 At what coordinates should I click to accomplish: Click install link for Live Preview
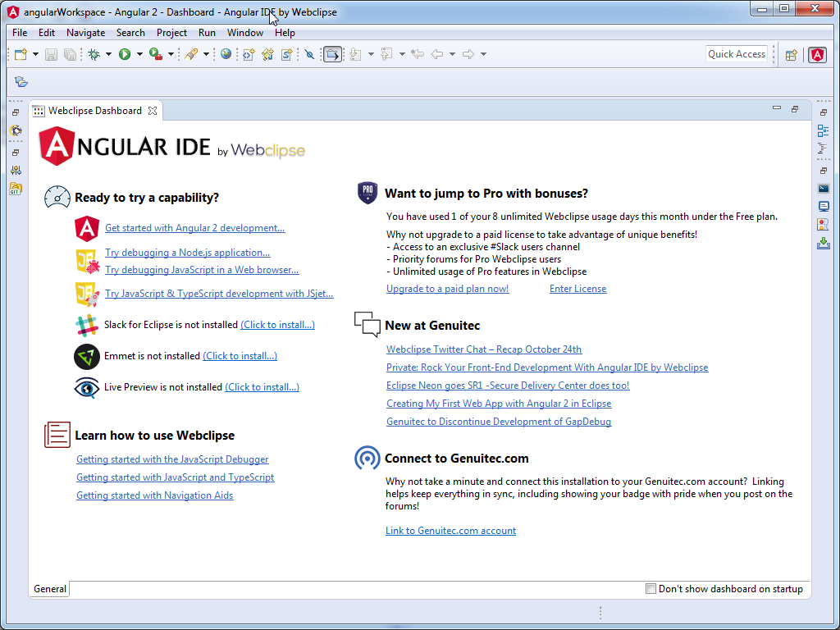pos(262,387)
